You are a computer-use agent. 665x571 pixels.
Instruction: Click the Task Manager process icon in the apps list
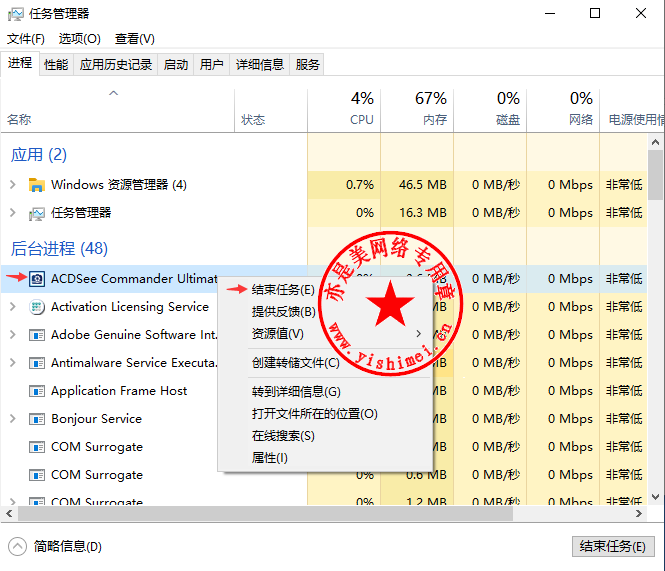(x=36, y=213)
